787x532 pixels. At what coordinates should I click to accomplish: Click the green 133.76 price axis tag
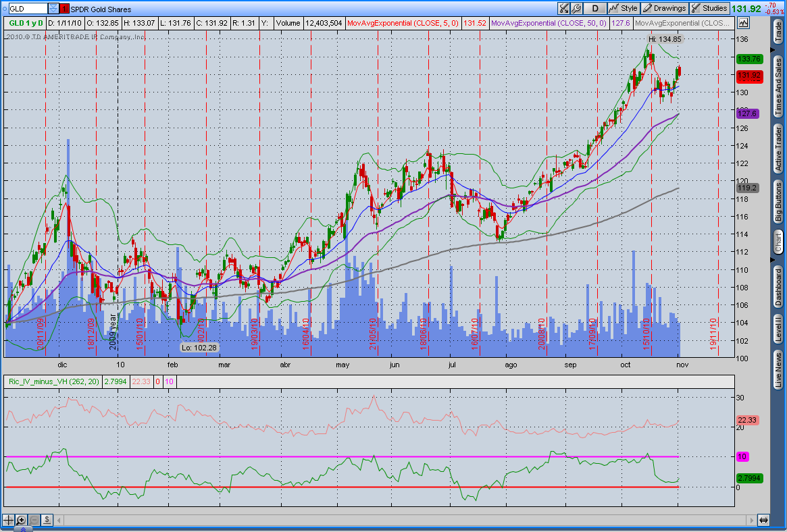pos(749,59)
